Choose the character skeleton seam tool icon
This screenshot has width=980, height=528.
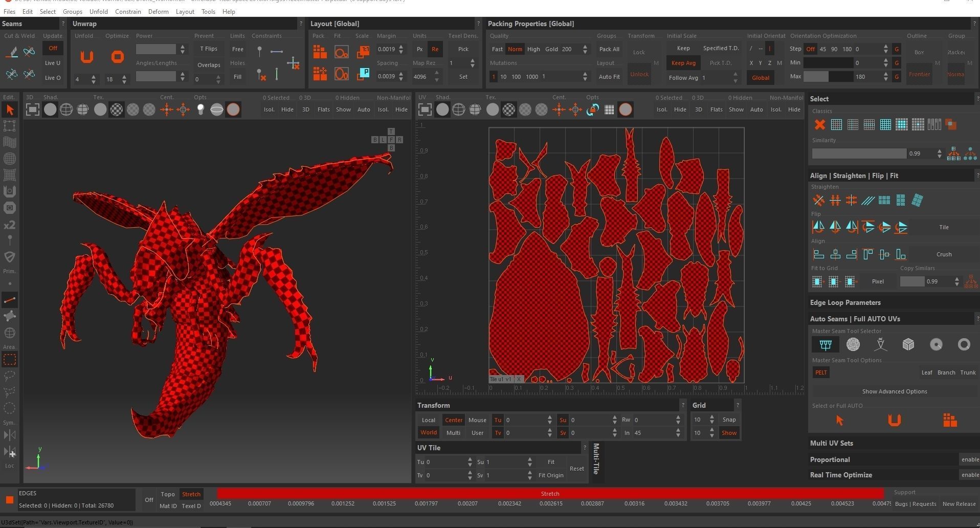[880, 345]
